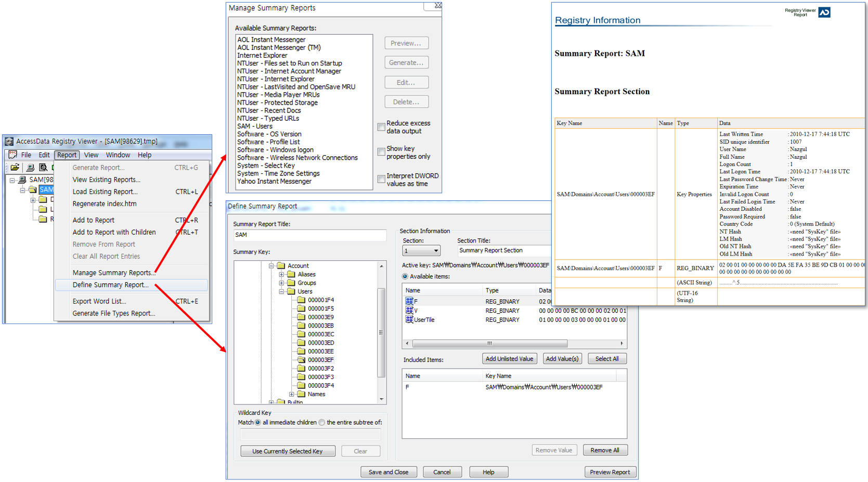Choose Define Summary Report... menu entry

pos(131,285)
